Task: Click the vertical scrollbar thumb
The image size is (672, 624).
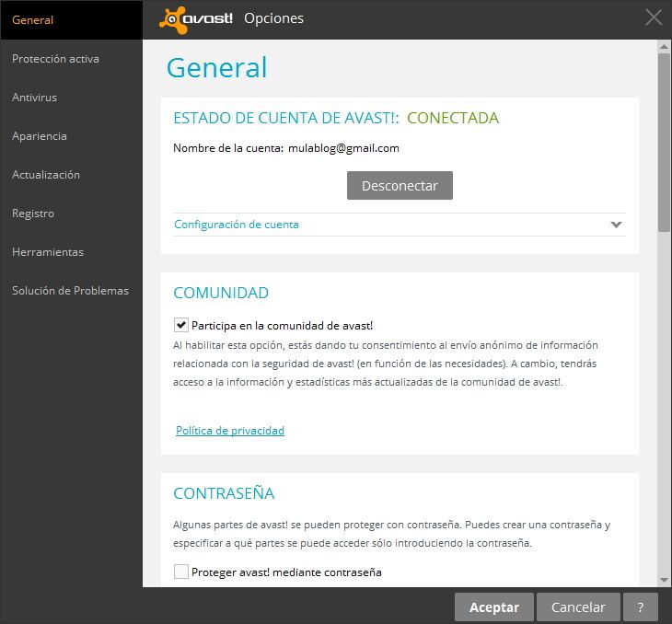Action: click(x=664, y=143)
